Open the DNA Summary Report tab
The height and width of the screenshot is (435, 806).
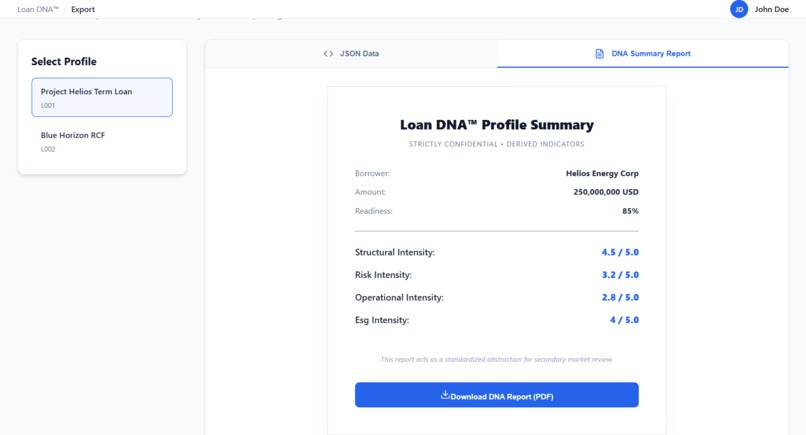pyautogui.click(x=643, y=53)
